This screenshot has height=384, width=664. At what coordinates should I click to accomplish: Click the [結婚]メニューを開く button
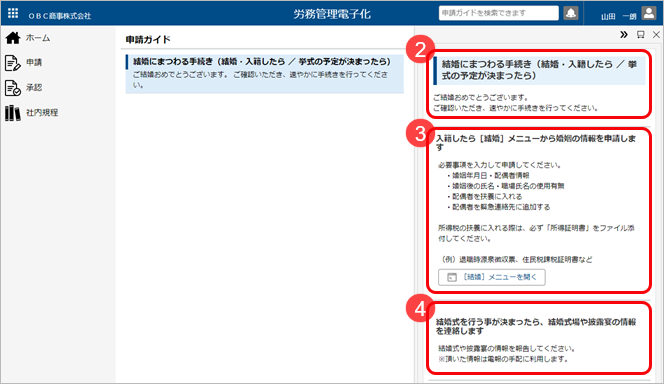coord(492,277)
